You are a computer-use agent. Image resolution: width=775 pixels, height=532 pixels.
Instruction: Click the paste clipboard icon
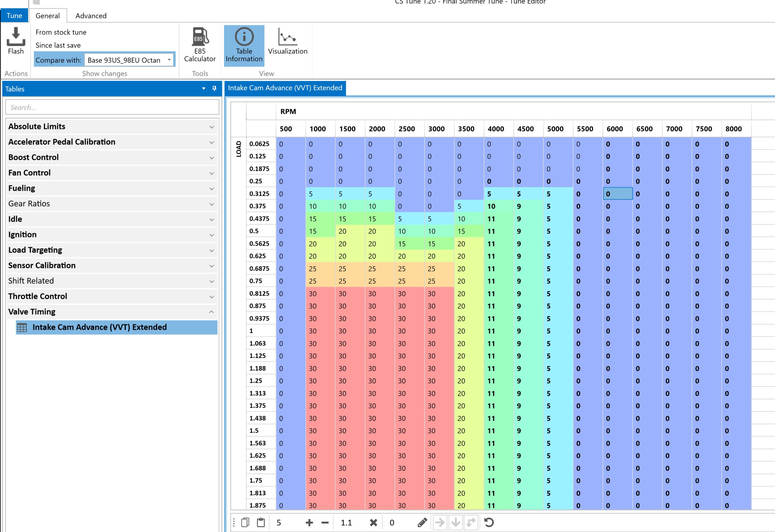point(261,522)
